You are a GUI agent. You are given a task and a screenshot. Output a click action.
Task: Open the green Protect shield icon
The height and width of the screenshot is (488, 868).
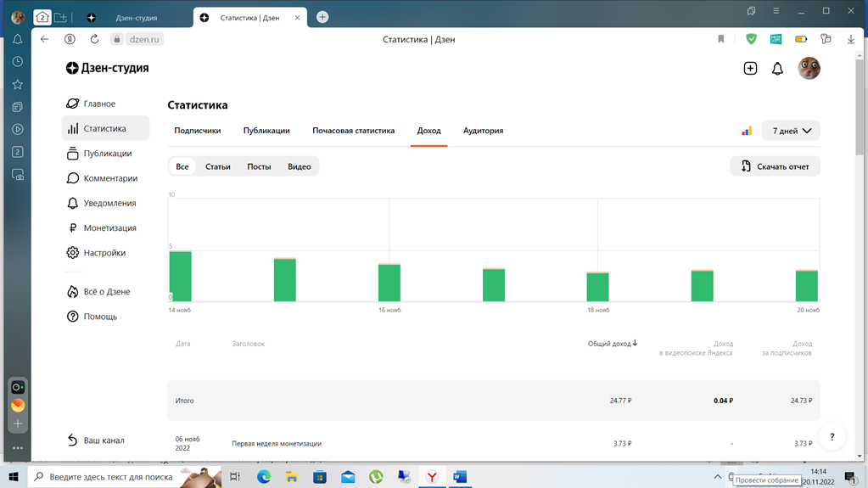coord(751,39)
